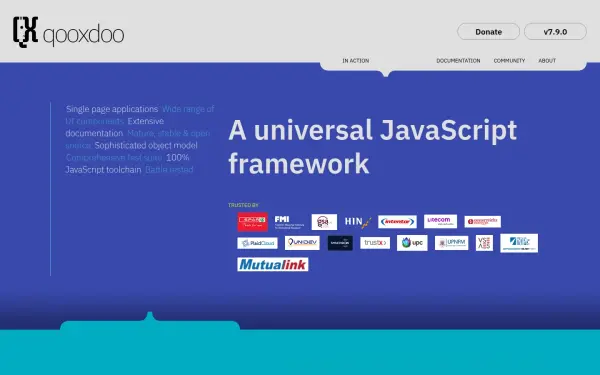
Task: Click the UPNFM logo
Action: 452,243
